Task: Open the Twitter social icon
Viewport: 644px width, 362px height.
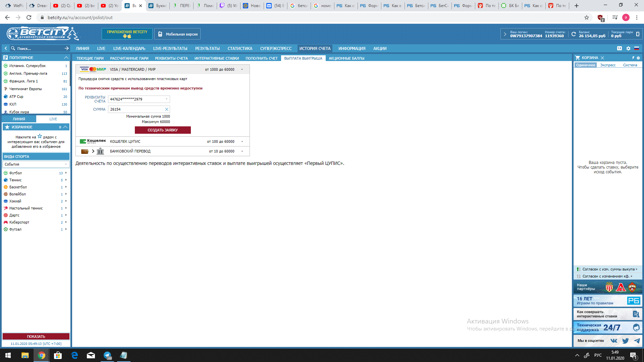Action: point(625,341)
